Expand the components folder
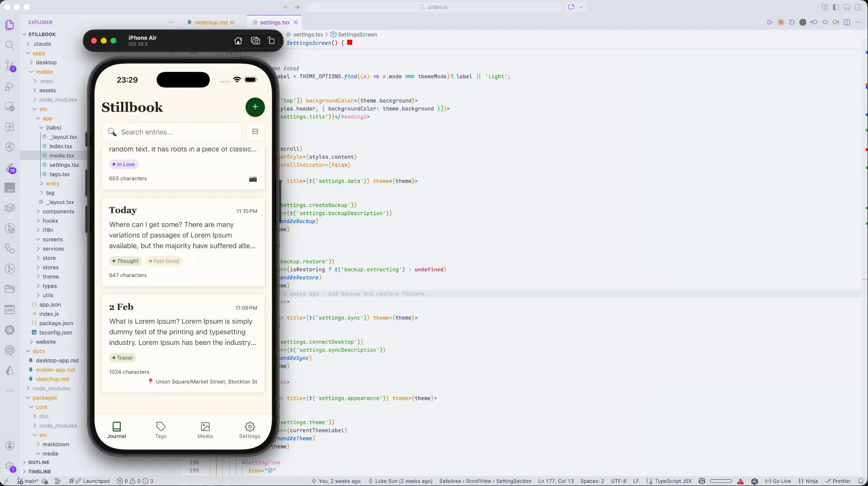This screenshot has height=486, width=868. (x=58, y=212)
